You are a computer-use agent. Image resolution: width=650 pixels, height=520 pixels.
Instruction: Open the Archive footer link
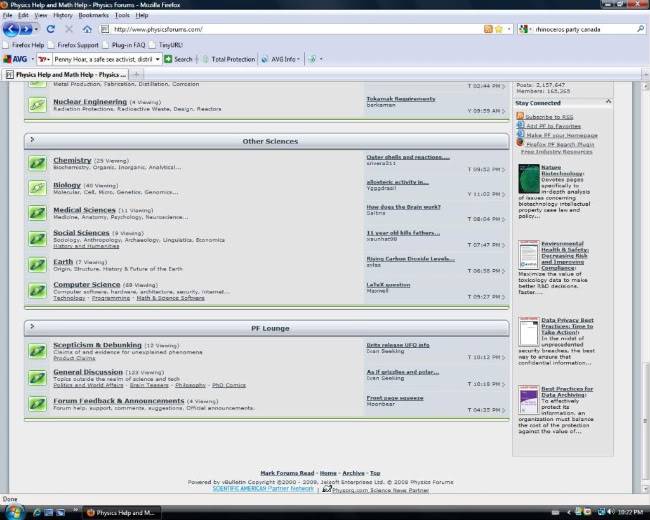pos(353,473)
